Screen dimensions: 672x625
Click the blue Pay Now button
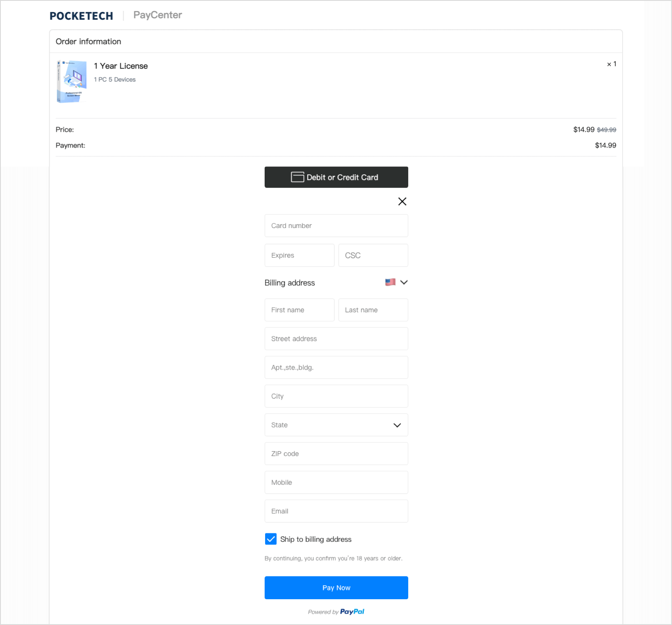[336, 587]
